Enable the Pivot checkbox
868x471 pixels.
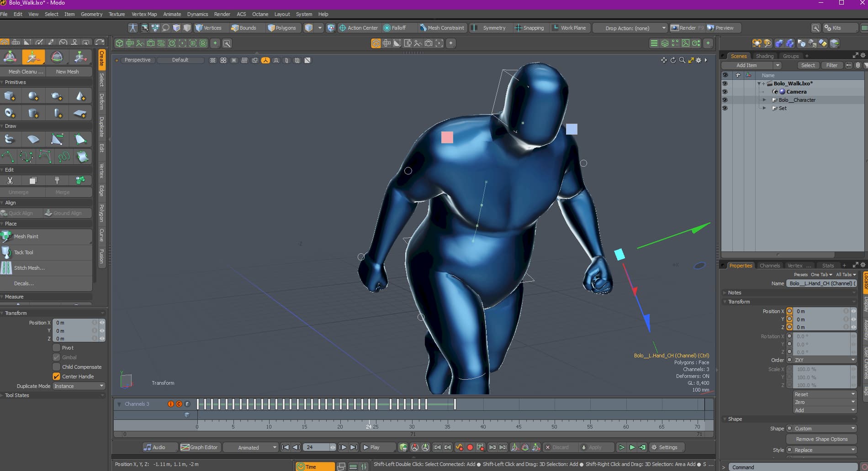pyautogui.click(x=57, y=348)
